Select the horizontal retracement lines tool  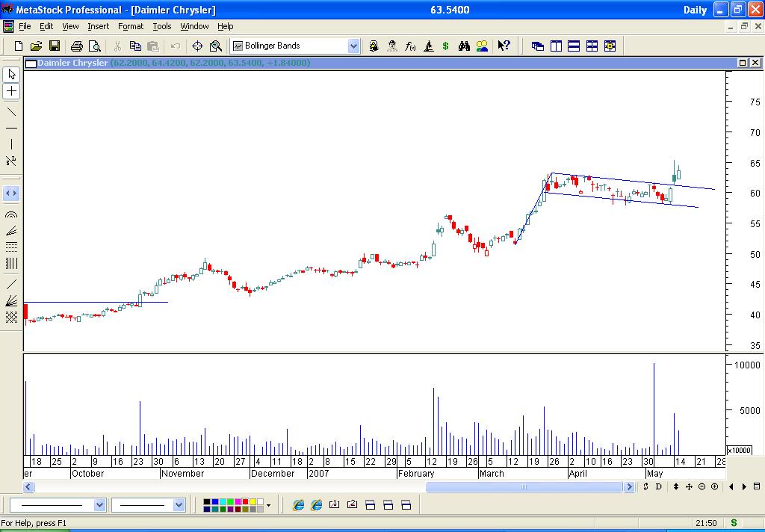tap(12, 247)
